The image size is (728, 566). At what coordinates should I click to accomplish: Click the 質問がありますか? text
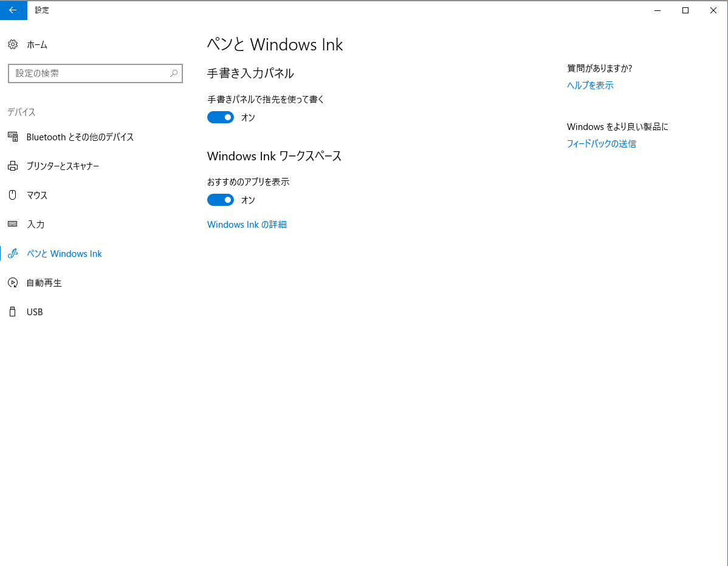click(x=599, y=68)
